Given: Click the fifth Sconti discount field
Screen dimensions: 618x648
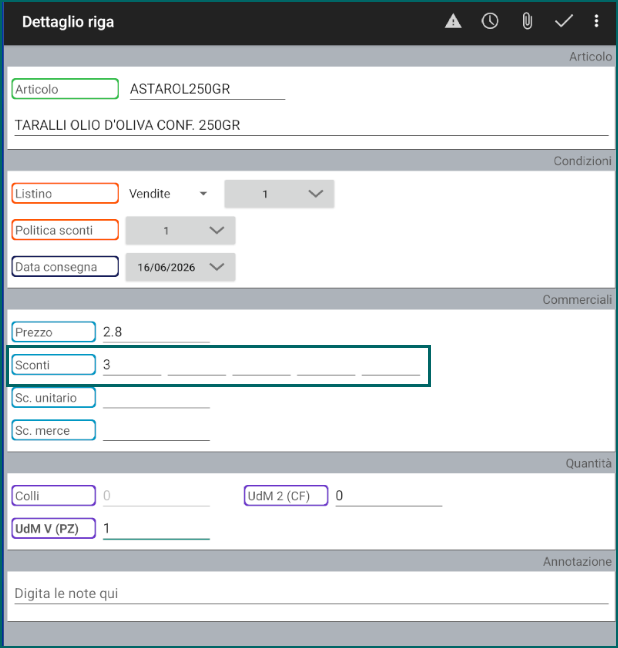Looking at the screenshot, I should point(391,365).
